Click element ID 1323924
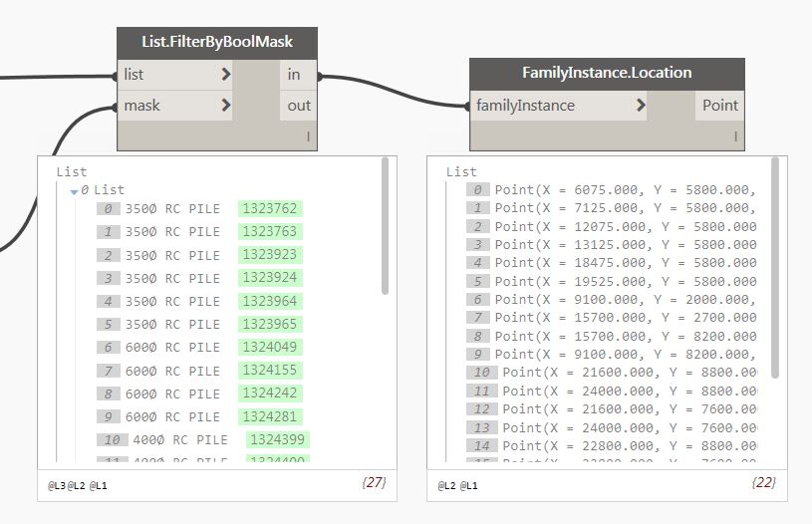 pos(270,278)
